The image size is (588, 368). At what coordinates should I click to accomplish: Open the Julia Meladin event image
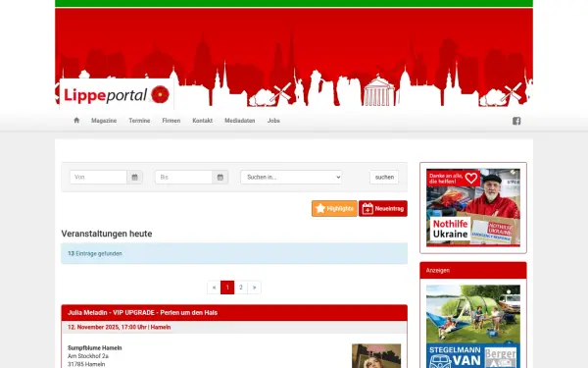tap(376, 356)
